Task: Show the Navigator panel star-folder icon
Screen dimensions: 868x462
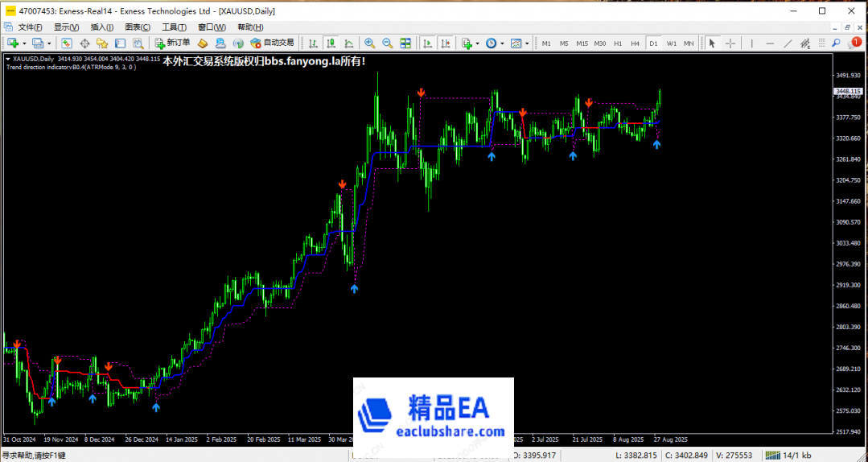Action: 102,43
